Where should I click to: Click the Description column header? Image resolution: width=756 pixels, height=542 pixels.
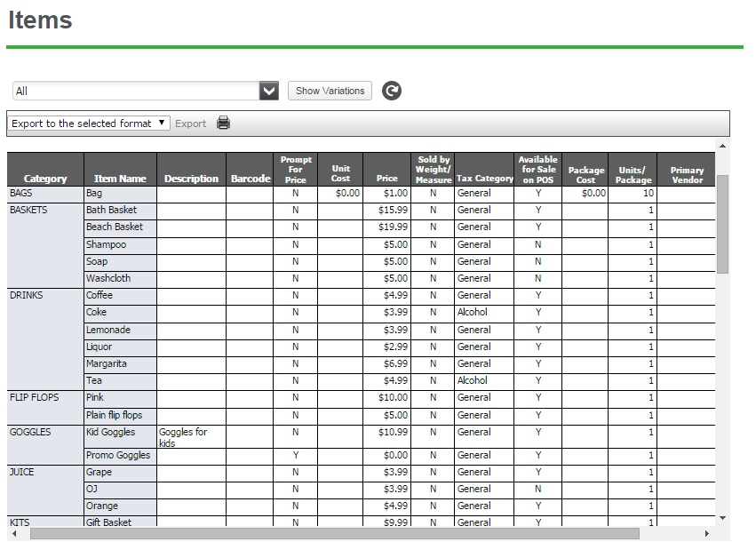tap(191, 170)
